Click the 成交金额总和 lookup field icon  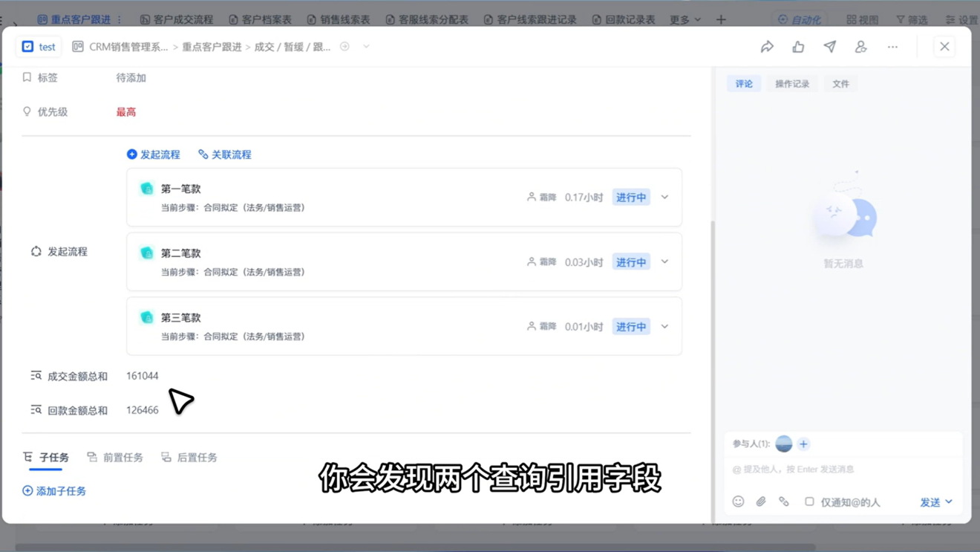coord(36,376)
